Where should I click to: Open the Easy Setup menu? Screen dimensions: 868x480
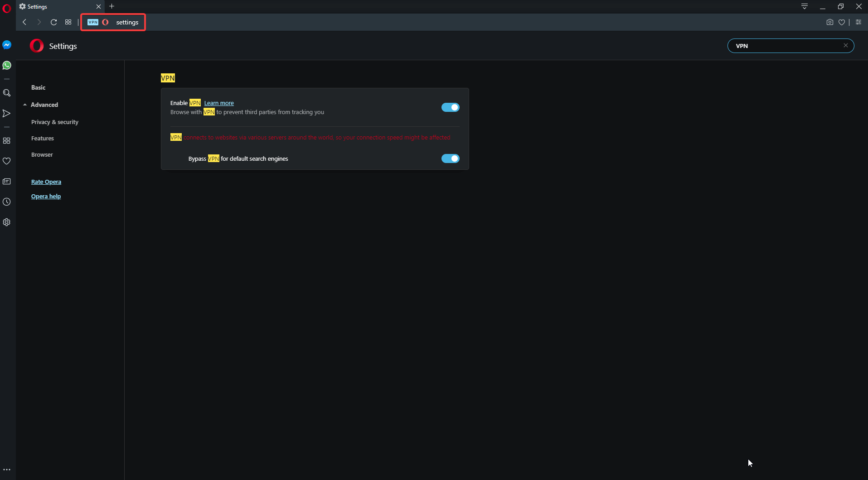click(x=858, y=22)
